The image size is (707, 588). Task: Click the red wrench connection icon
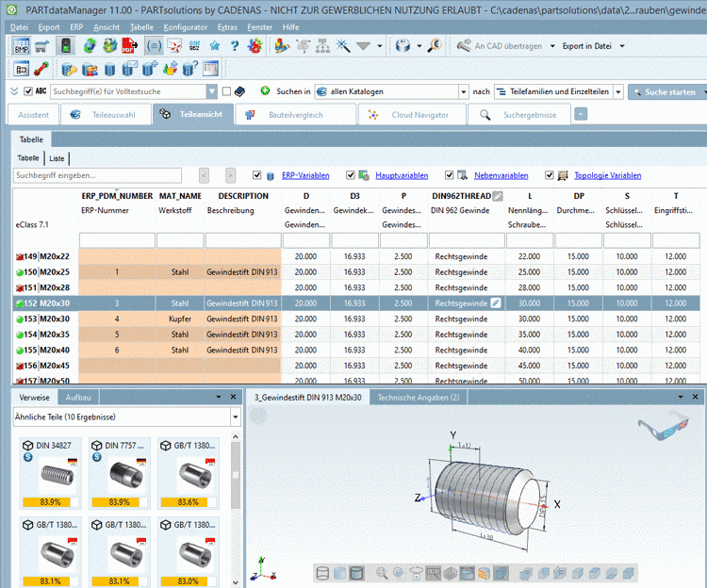pos(41,69)
